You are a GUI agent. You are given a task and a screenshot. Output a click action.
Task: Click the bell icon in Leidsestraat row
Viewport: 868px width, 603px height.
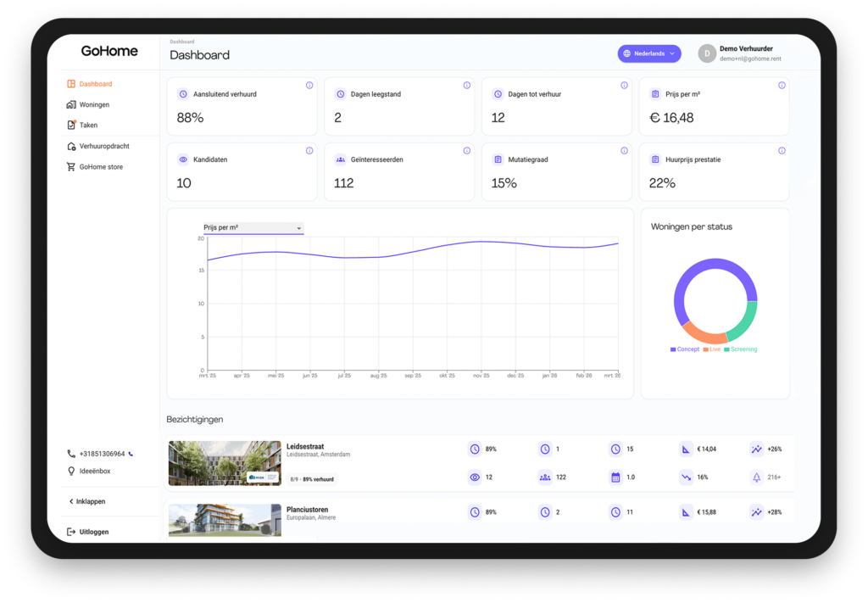(756, 477)
